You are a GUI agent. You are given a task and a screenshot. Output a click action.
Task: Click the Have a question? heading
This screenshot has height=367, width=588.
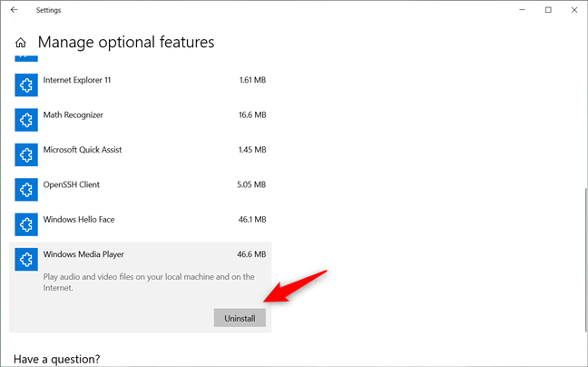[56, 359]
